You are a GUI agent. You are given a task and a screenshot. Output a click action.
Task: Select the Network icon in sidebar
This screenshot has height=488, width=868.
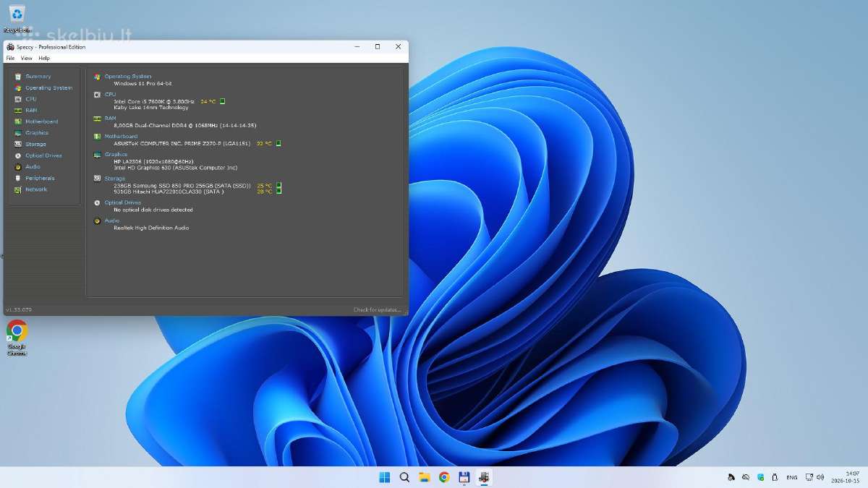click(x=18, y=189)
